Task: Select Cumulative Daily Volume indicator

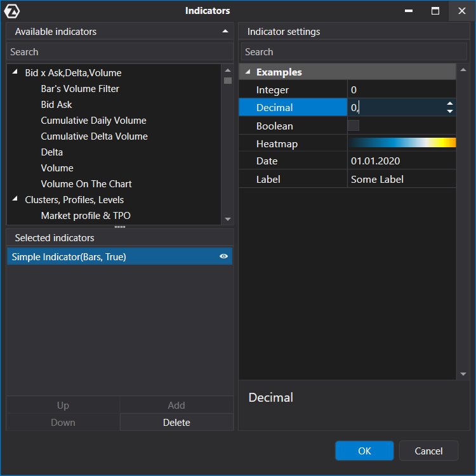Action: coord(93,121)
